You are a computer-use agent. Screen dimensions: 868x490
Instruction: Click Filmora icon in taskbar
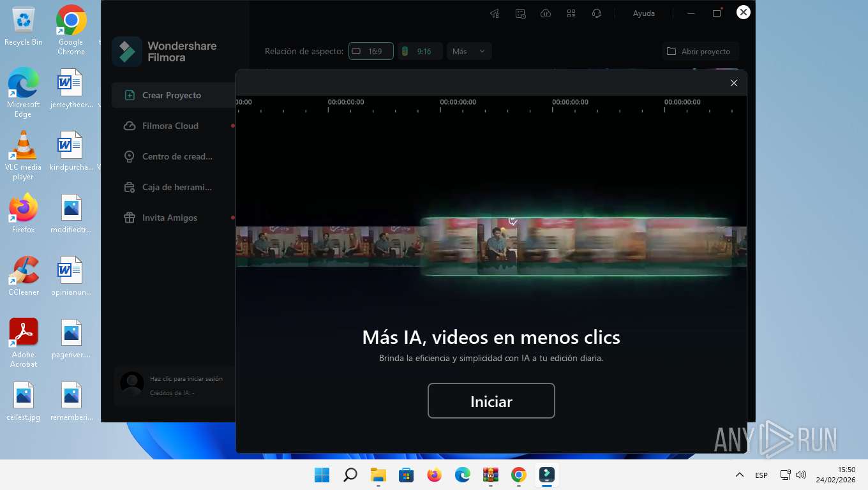(547, 475)
